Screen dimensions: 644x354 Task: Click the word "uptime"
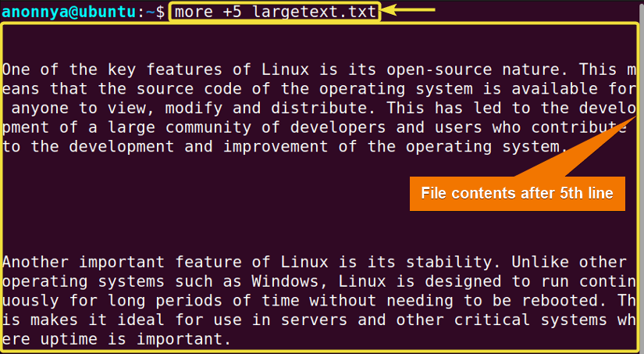69,340
